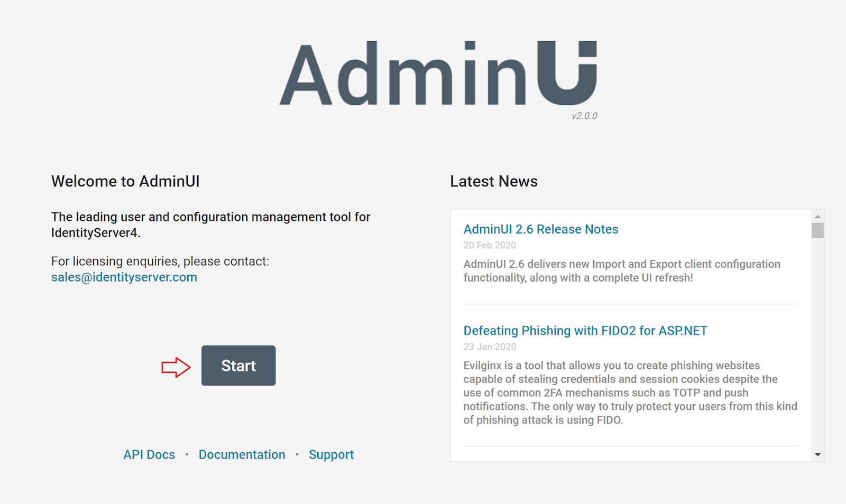Click the '23 Jan 2020' news date

[490, 347]
